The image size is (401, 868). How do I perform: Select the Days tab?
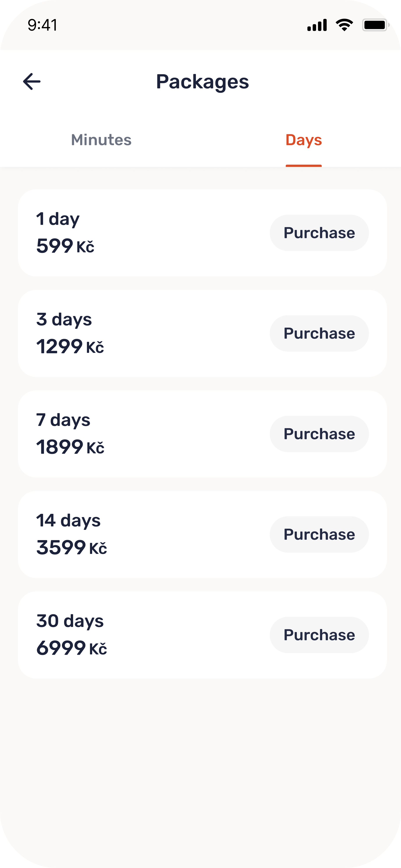click(x=304, y=140)
